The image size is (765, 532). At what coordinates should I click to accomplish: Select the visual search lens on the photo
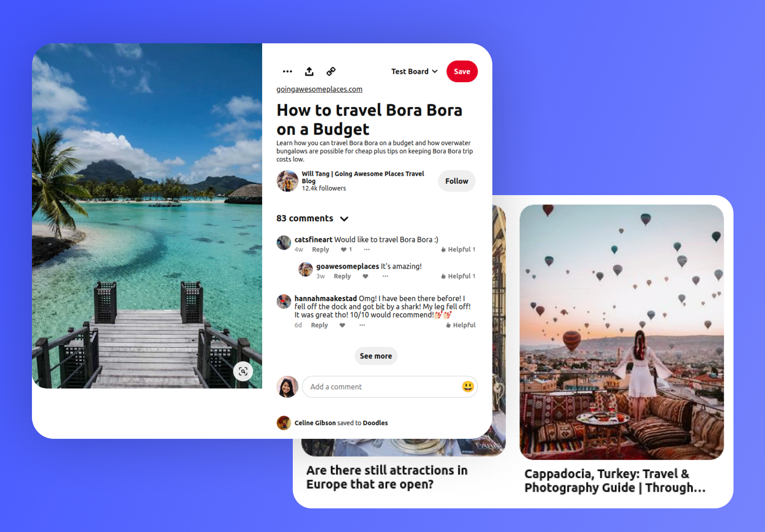click(x=243, y=371)
